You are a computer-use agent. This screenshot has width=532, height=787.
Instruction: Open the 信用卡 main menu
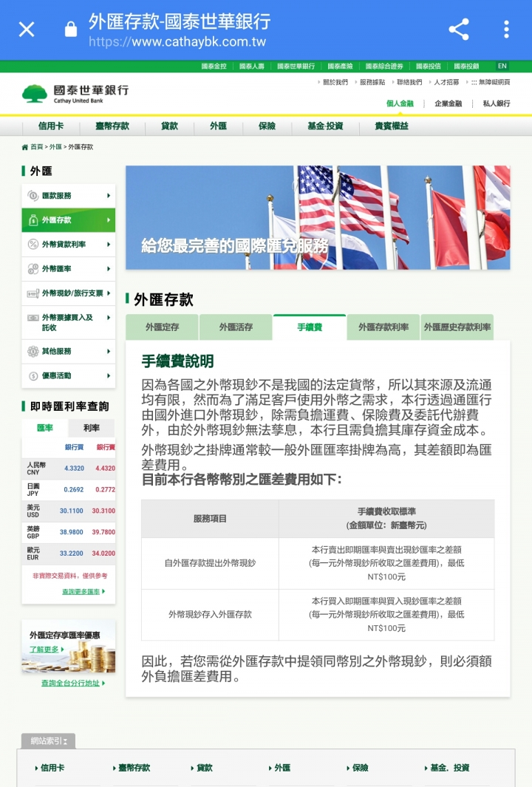pos(51,126)
